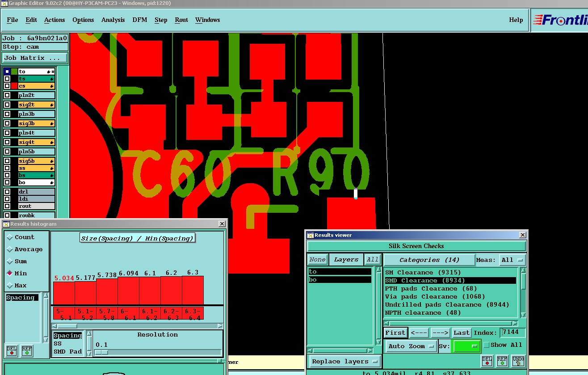Open the Options menu
The image size is (588, 375).
[x=83, y=20]
